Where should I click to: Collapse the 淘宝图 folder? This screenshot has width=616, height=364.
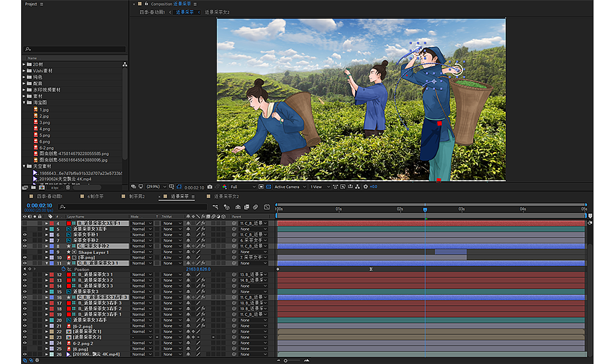[x=24, y=103]
